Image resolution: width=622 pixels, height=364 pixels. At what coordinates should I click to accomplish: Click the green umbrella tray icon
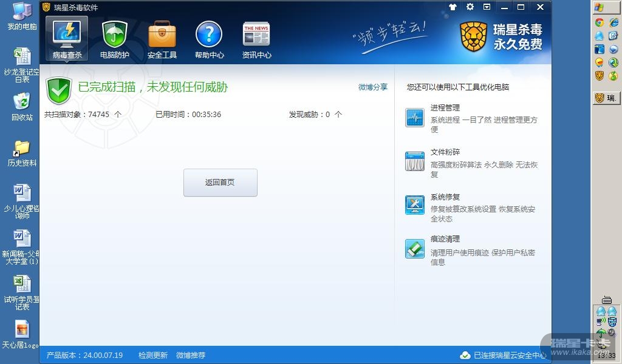pyautogui.click(x=601, y=332)
